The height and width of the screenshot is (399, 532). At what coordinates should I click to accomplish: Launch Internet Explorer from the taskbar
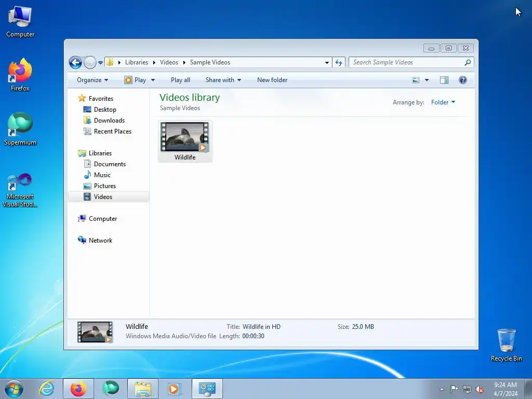[x=46, y=389]
